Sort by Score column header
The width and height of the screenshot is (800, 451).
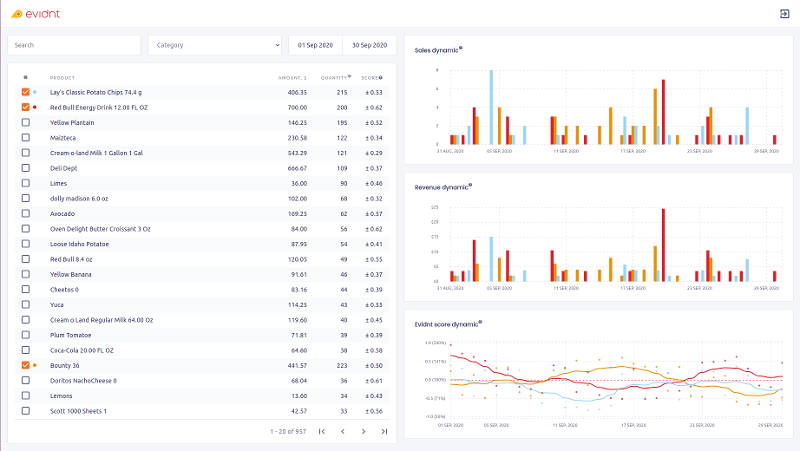tap(369, 78)
